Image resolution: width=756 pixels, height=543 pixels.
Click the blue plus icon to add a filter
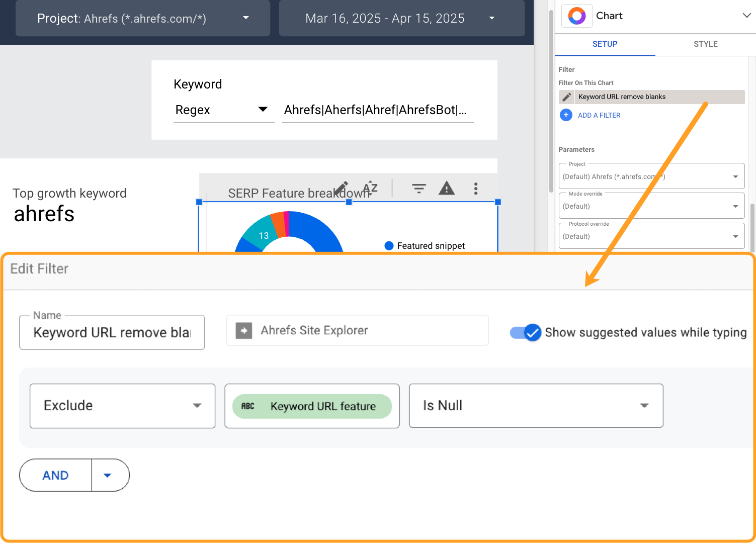click(x=566, y=115)
